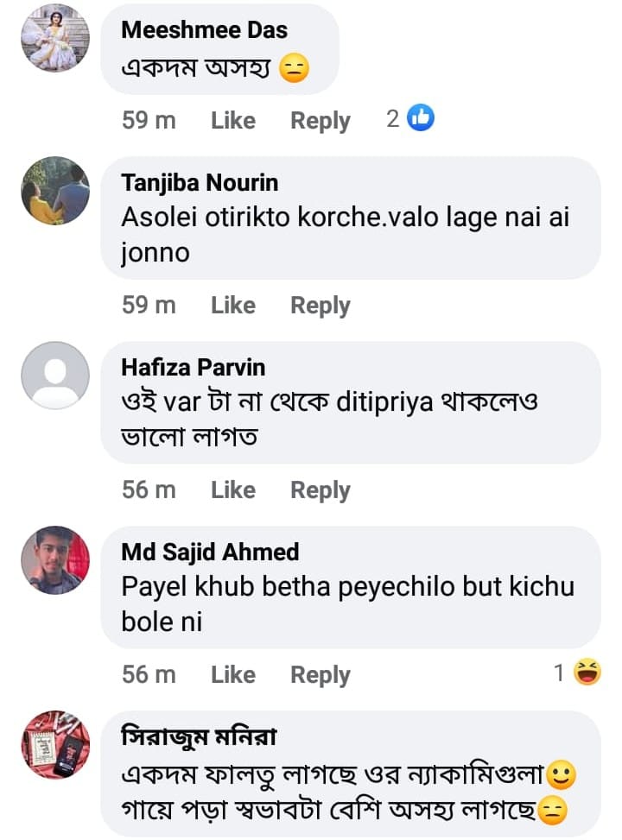The width and height of the screenshot is (622, 840).
Task: Like Hafiza Parvin's comment
Action: point(233,490)
